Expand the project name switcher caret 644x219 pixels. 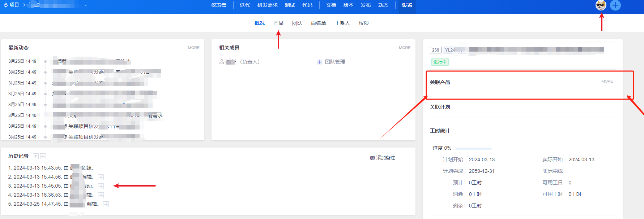tap(86, 5)
